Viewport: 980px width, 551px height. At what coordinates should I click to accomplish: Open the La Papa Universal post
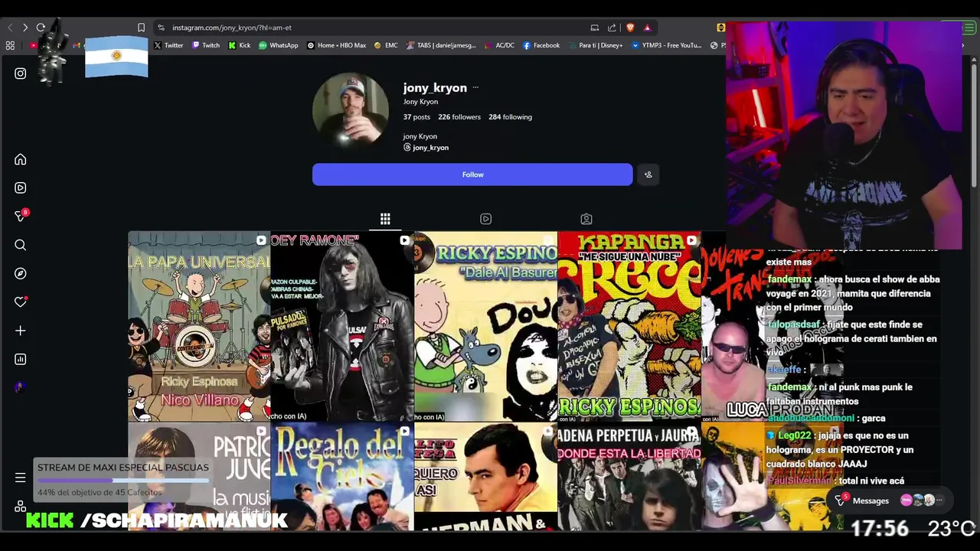click(199, 326)
